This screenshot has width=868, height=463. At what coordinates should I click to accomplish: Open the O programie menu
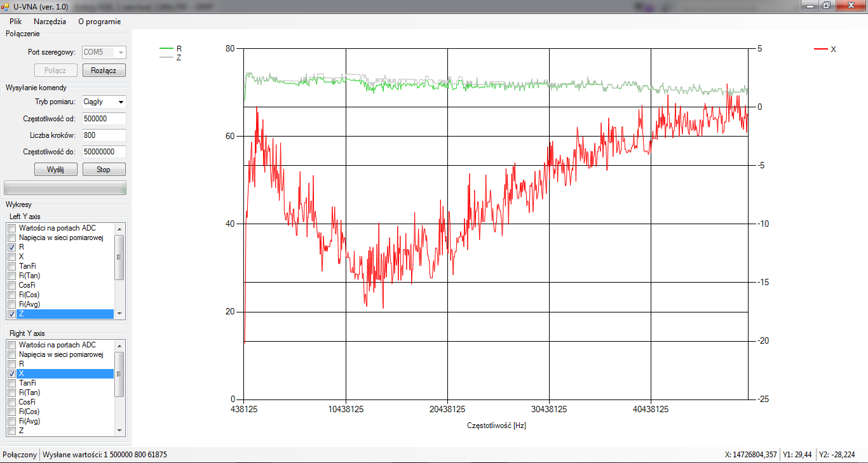[x=99, y=21]
